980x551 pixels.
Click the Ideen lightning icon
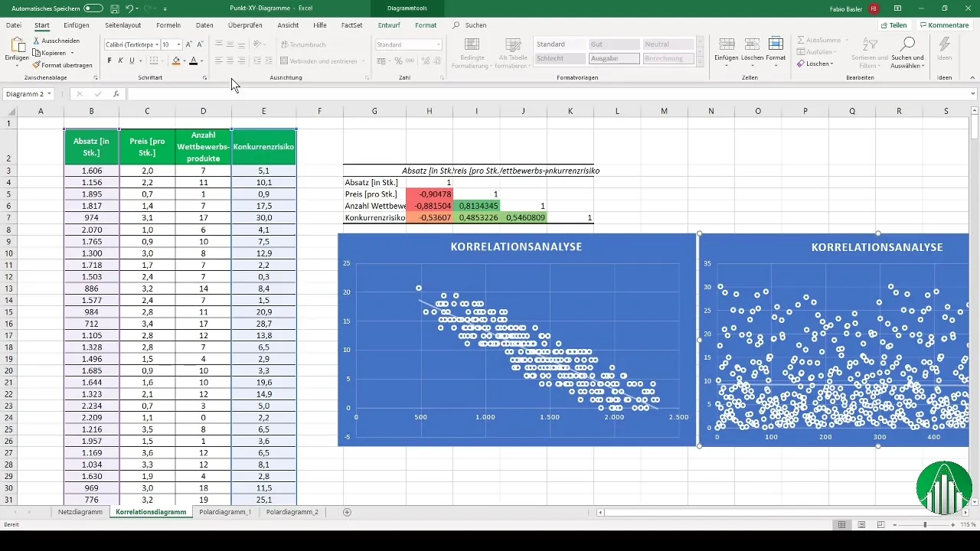944,44
